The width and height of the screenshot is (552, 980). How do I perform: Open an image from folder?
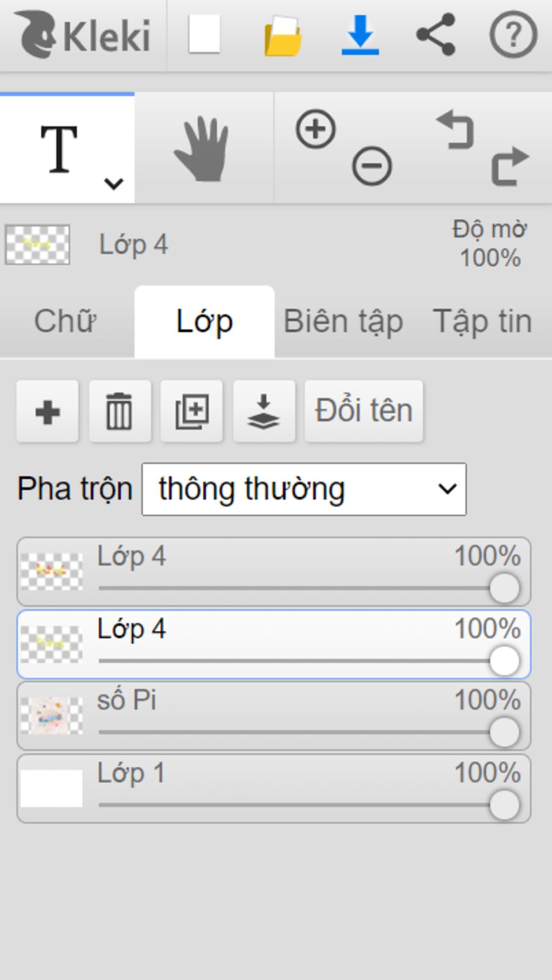(x=283, y=36)
